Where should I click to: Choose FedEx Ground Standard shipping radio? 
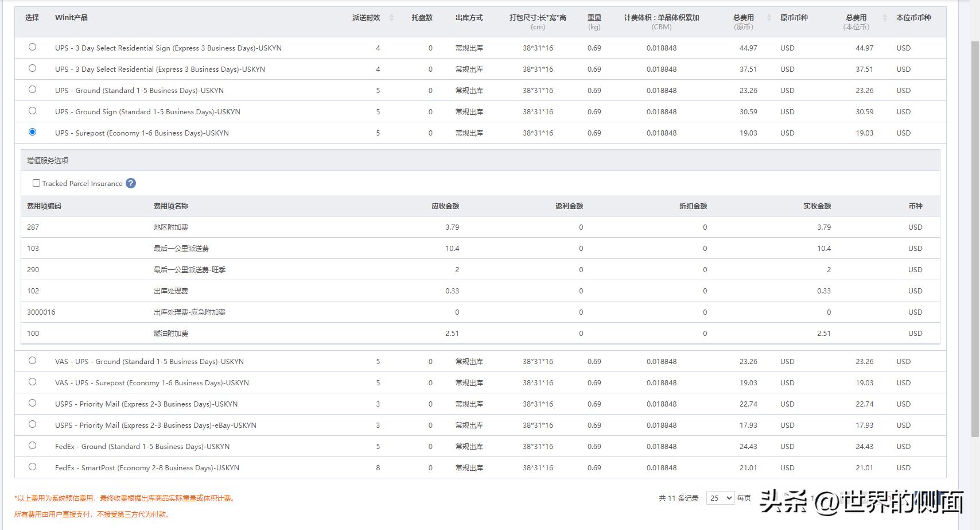pos(32,446)
